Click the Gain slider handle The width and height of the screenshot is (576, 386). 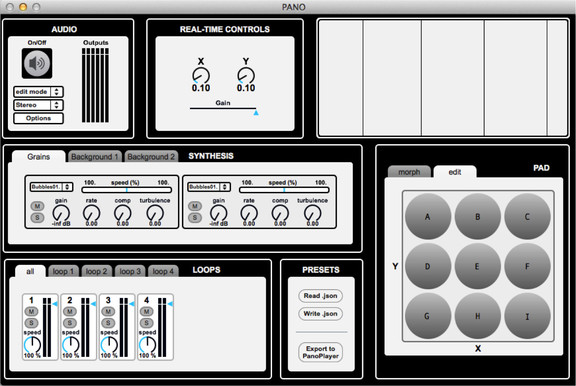[x=256, y=113]
